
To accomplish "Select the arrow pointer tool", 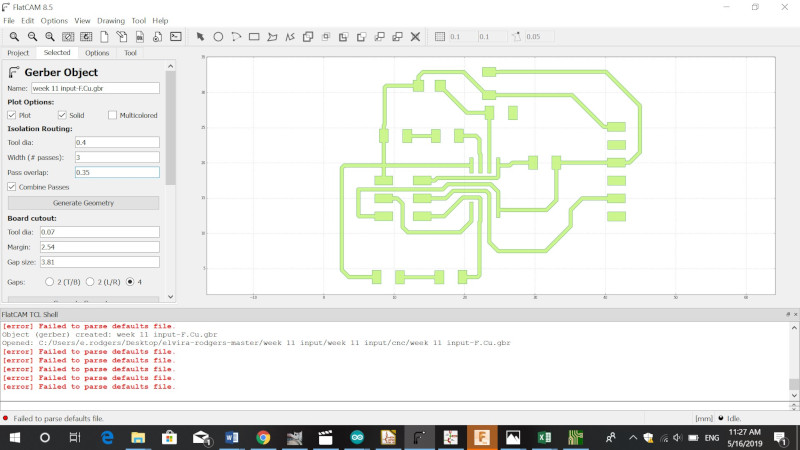I will [200, 37].
